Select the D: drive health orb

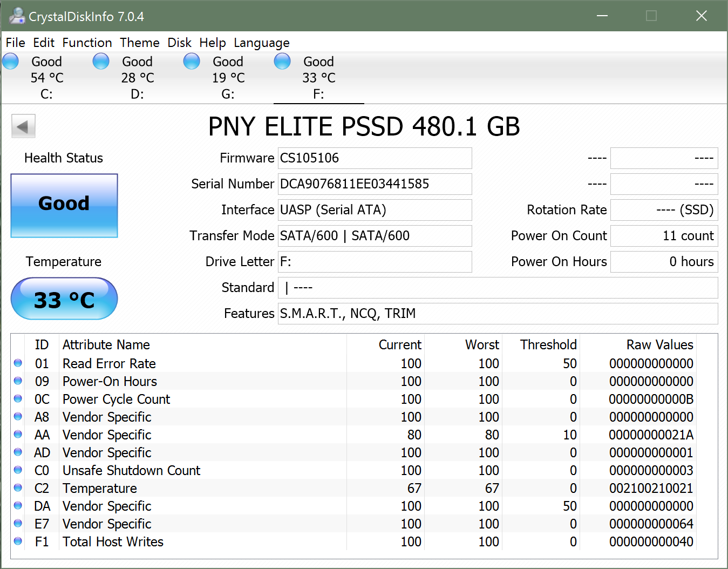pyautogui.click(x=101, y=62)
